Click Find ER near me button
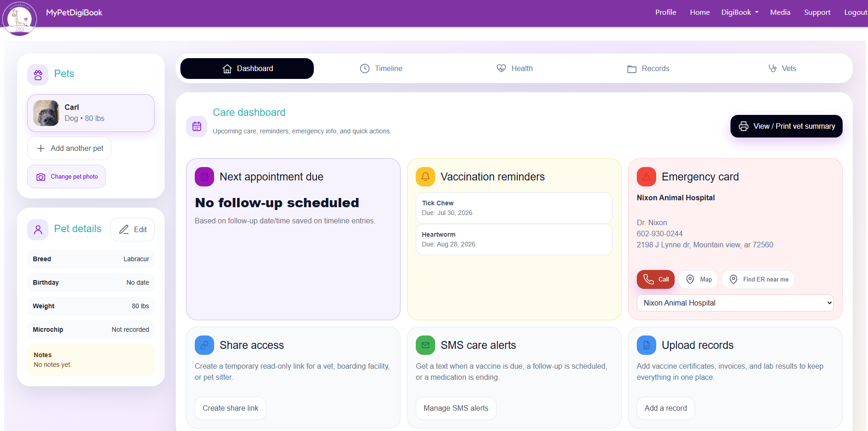This screenshot has width=868, height=431. tap(758, 280)
